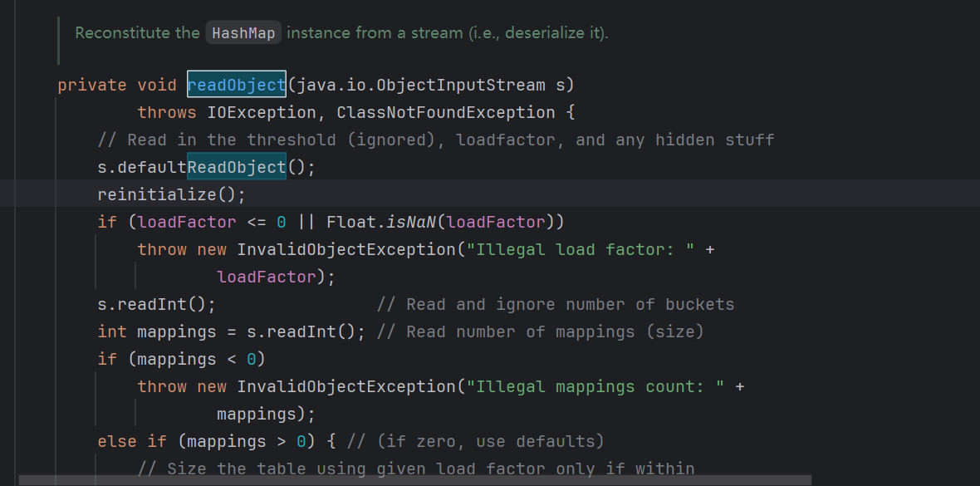Click the int mappings variable declaration
This screenshot has height=486, width=980.
coord(157,331)
